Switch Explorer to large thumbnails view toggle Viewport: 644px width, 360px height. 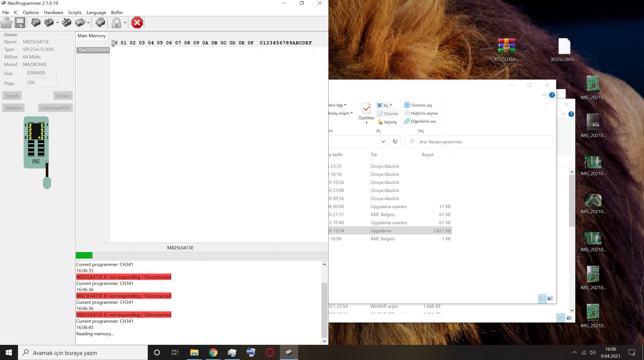coord(550,299)
